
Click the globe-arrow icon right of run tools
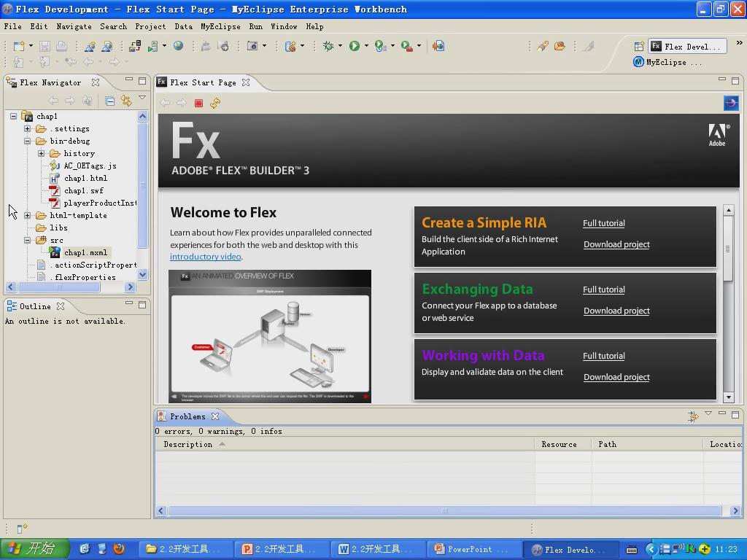[x=438, y=46]
